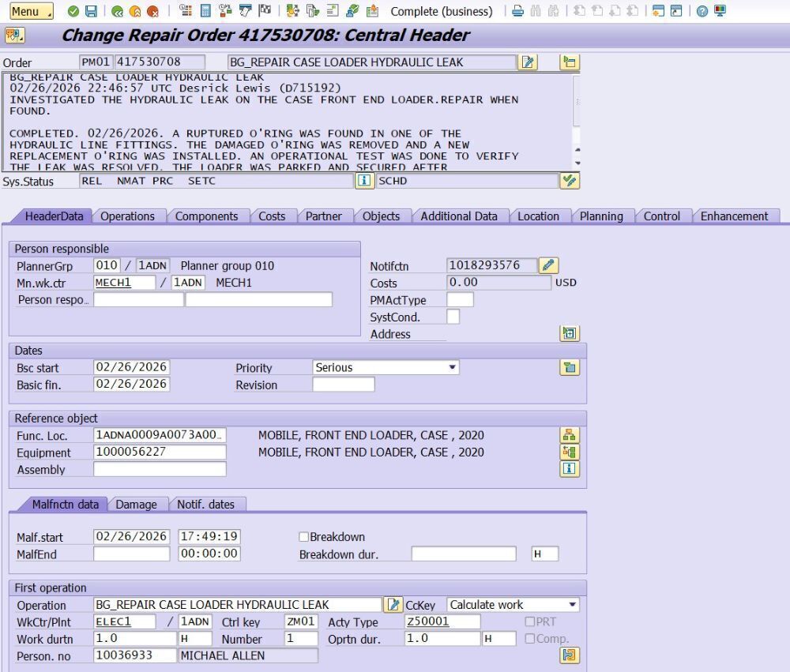The width and height of the screenshot is (790, 672).
Task: Click the icon right of order description edit
Action: [x=570, y=62]
